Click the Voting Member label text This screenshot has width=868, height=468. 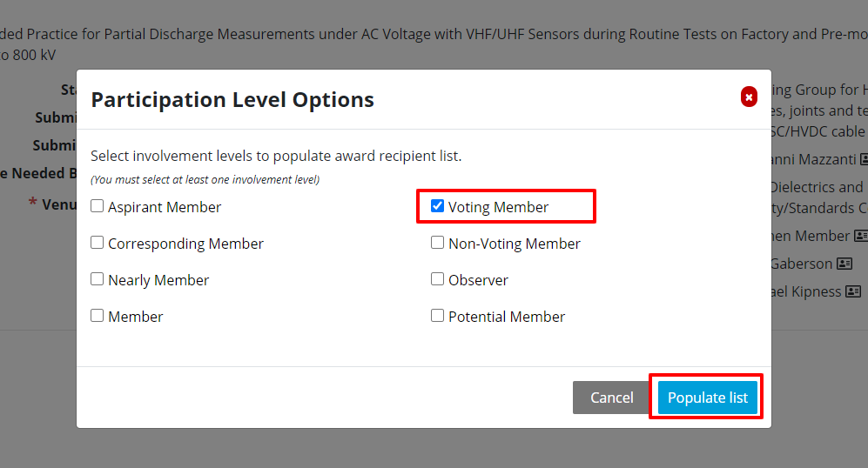[x=498, y=207]
